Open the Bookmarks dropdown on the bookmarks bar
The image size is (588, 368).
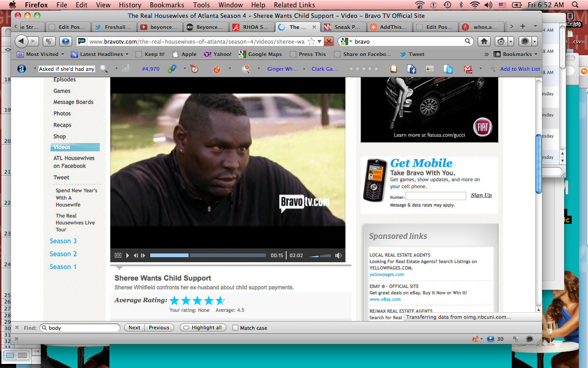click(x=516, y=54)
